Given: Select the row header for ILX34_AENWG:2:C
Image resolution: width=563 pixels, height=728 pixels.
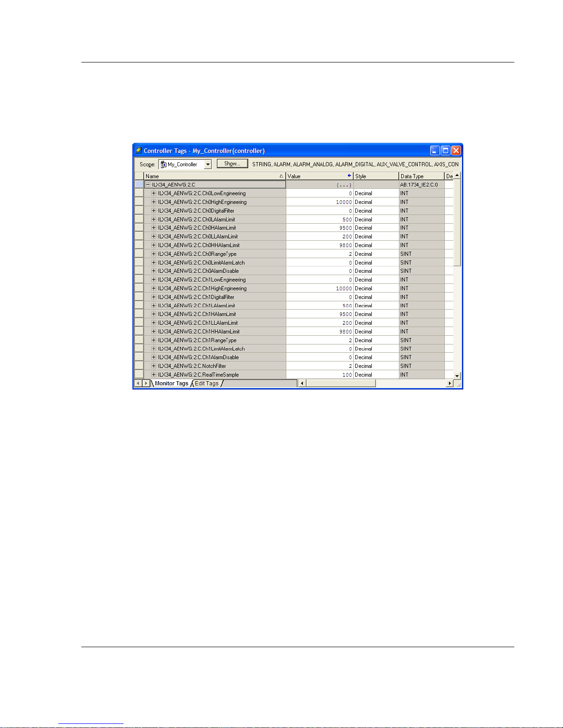Looking at the screenshot, I should 139,185.
